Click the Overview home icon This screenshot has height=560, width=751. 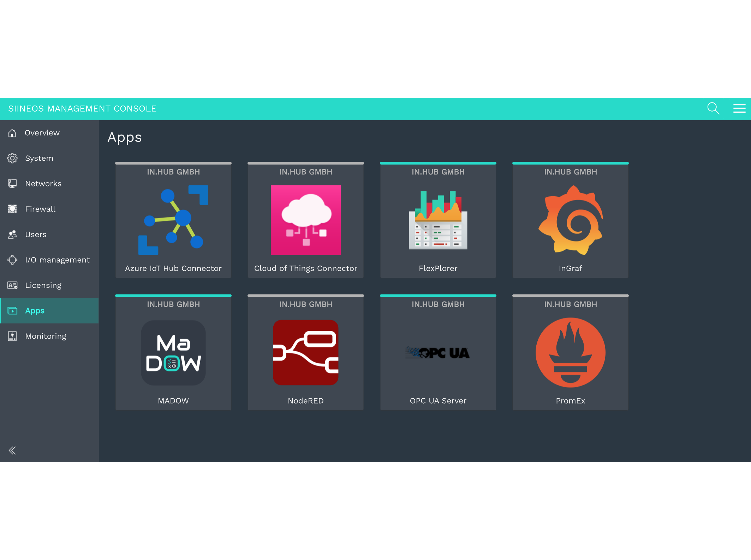coord(12,133)
